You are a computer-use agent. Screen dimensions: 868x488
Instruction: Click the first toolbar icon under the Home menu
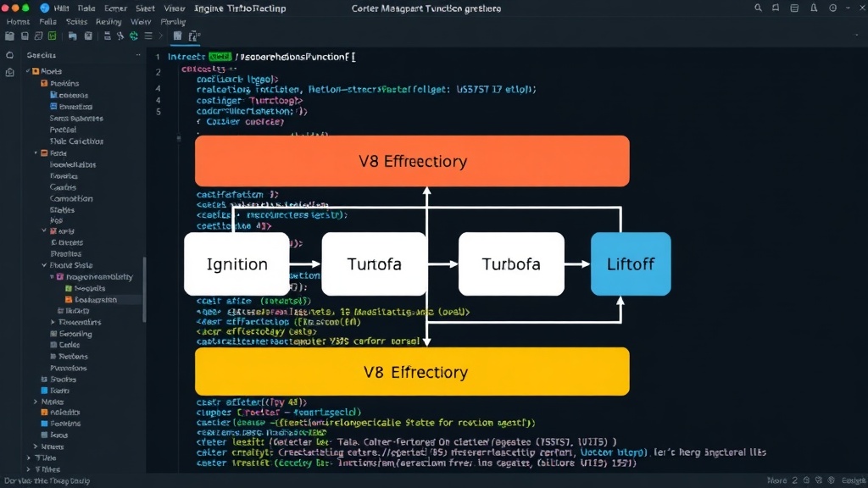(9, 36)
